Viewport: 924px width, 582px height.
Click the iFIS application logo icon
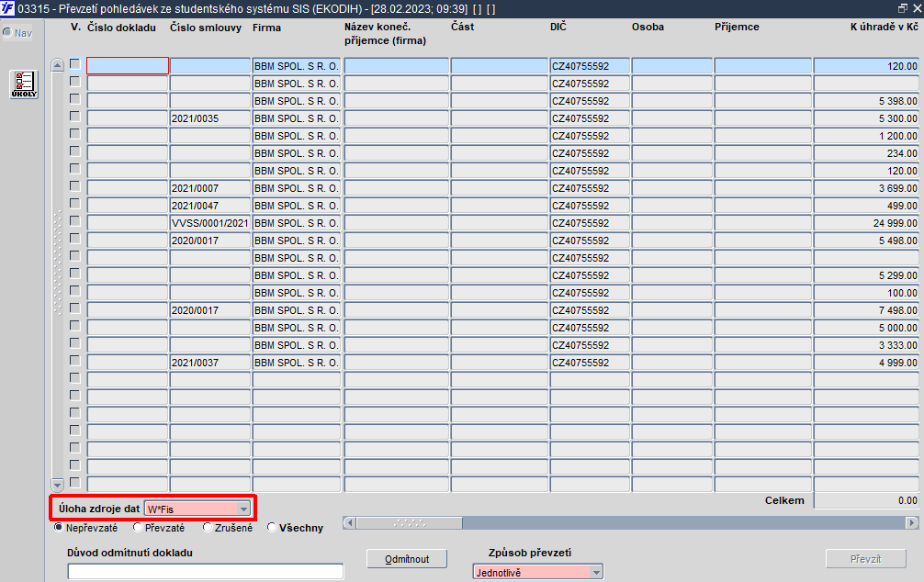[7, 8]
